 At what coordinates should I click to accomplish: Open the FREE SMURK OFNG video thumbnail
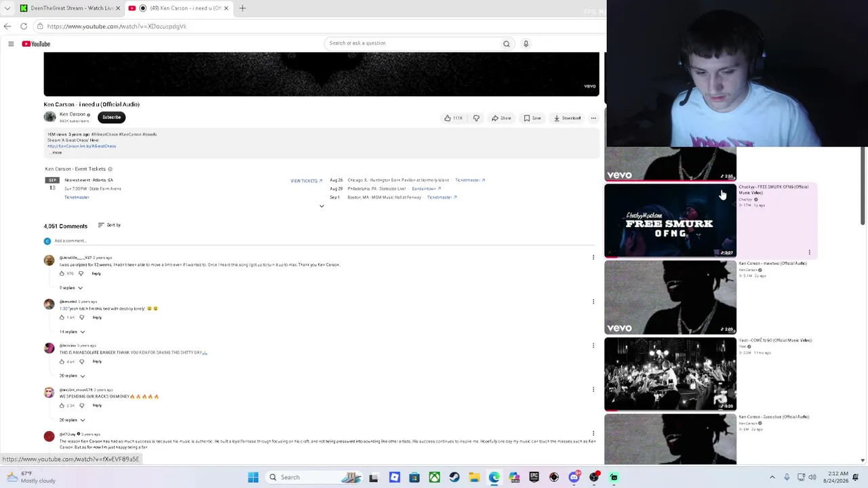[x=670, y=221]
